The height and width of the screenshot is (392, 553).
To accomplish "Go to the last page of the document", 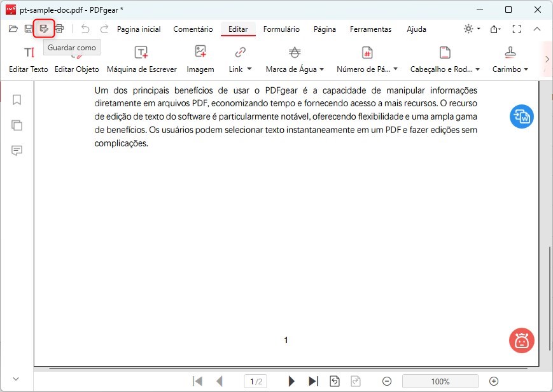I will coord(313,381).
